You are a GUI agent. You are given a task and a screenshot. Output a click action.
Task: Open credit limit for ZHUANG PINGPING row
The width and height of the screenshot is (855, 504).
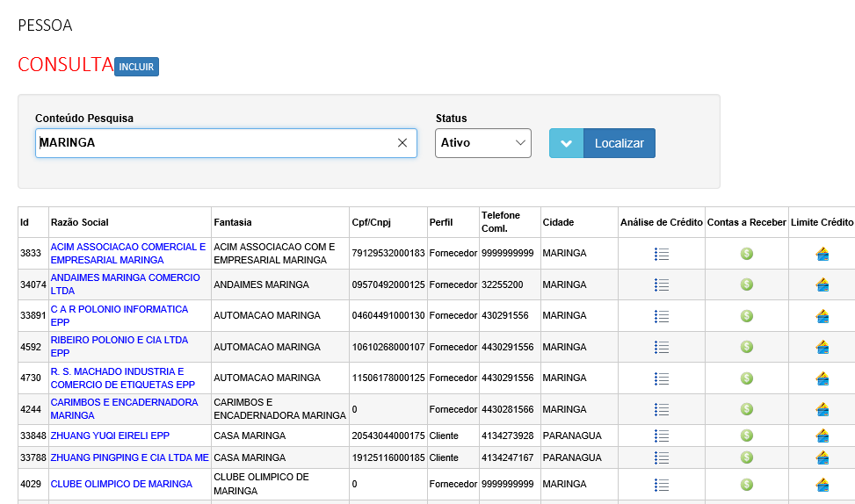point(822,457)
